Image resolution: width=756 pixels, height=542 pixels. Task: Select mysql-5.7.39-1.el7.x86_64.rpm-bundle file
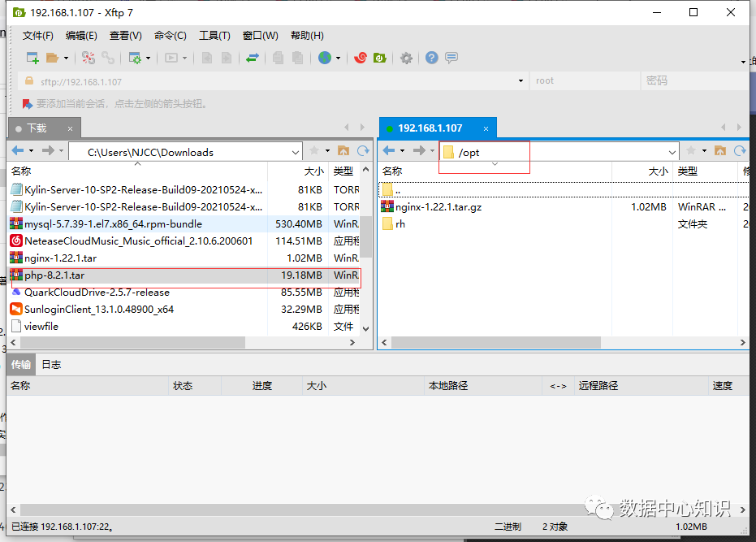[x=184, y=224]
